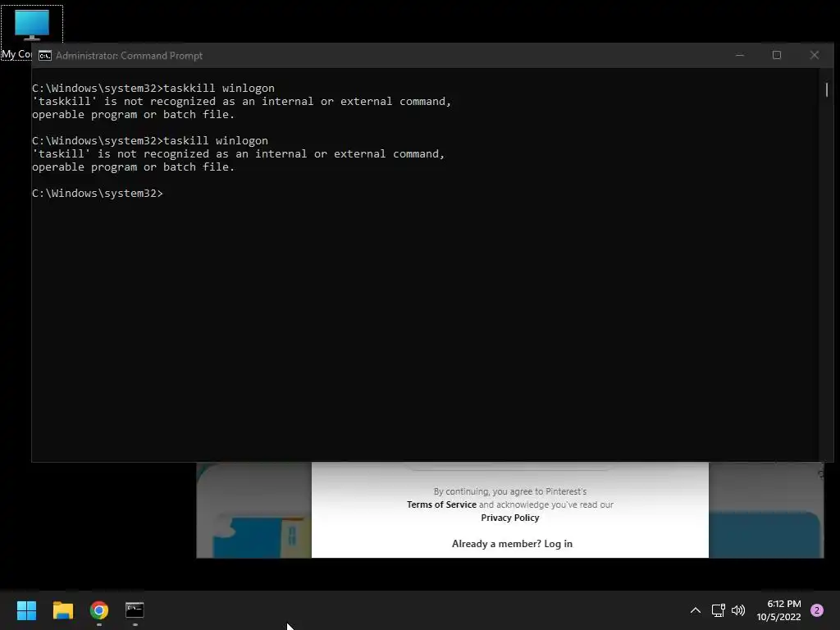
Task: Click the "taskill winlogon" command line
Action: tap(150, 141)
